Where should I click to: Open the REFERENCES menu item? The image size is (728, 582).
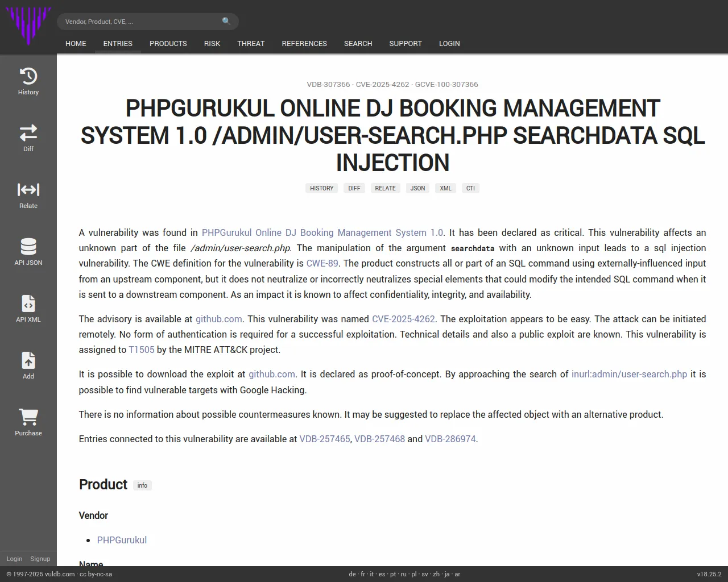point(304,44)
